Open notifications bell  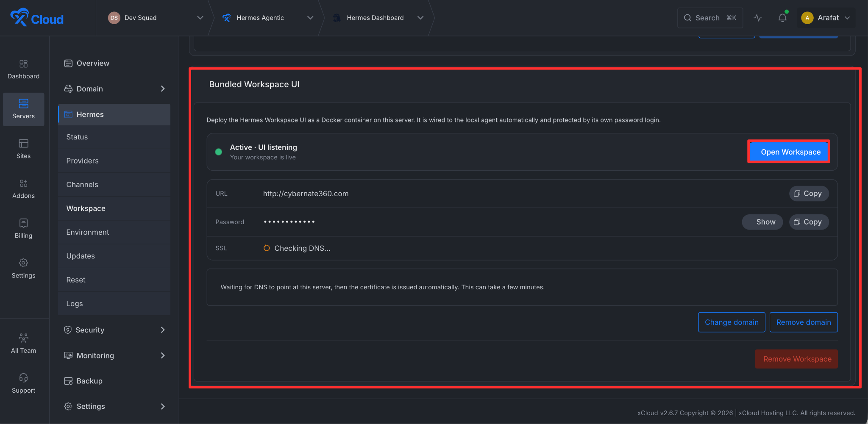(782, 18)
